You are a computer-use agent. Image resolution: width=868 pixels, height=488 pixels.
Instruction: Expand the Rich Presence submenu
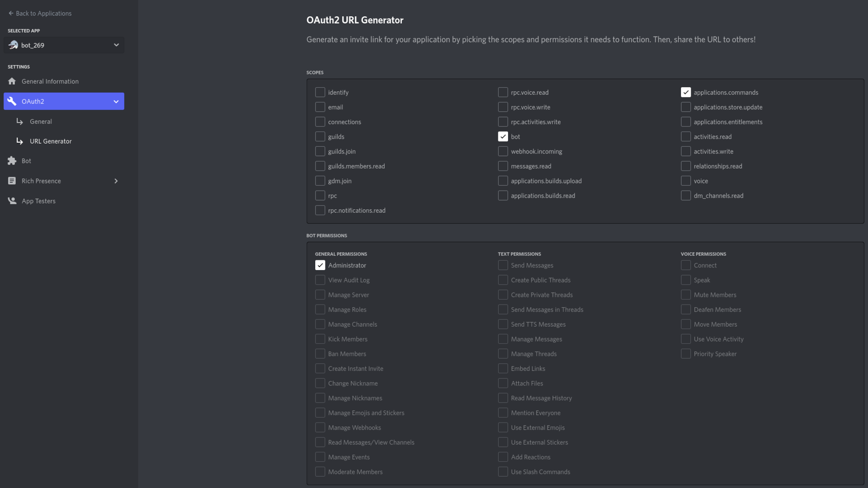(116, 181)
